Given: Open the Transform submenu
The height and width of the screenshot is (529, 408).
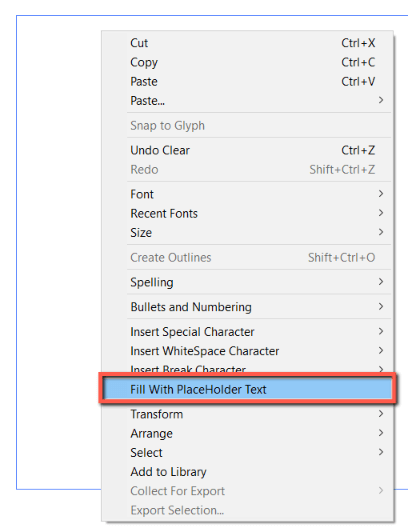Looking at the screenshot, I should [x=247, y=414].
